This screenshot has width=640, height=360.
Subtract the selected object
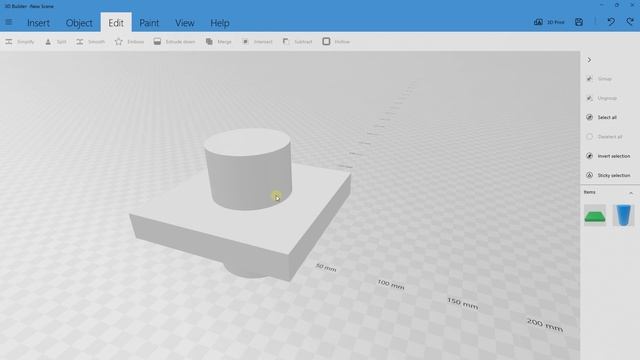click(297, 42)
